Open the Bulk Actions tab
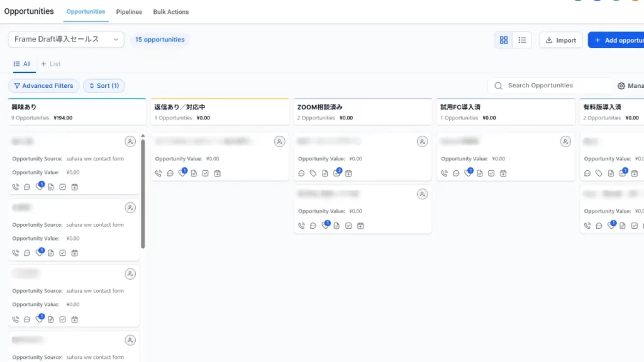644x362 pixels. 170,12
